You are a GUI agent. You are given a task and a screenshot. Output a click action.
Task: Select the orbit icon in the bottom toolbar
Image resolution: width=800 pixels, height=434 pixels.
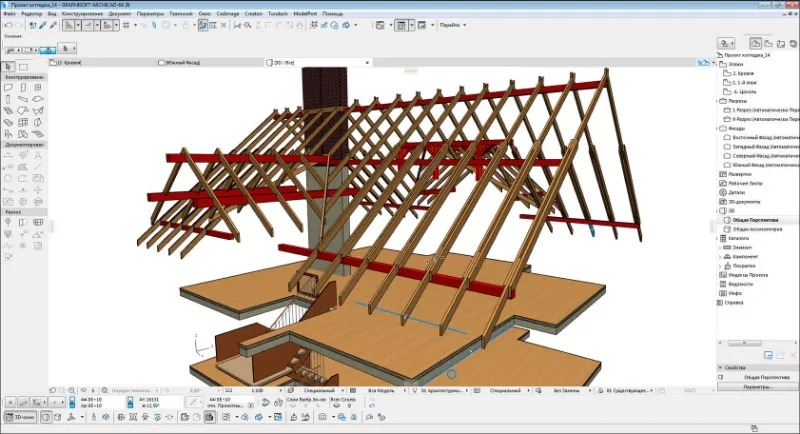point(106,417)
